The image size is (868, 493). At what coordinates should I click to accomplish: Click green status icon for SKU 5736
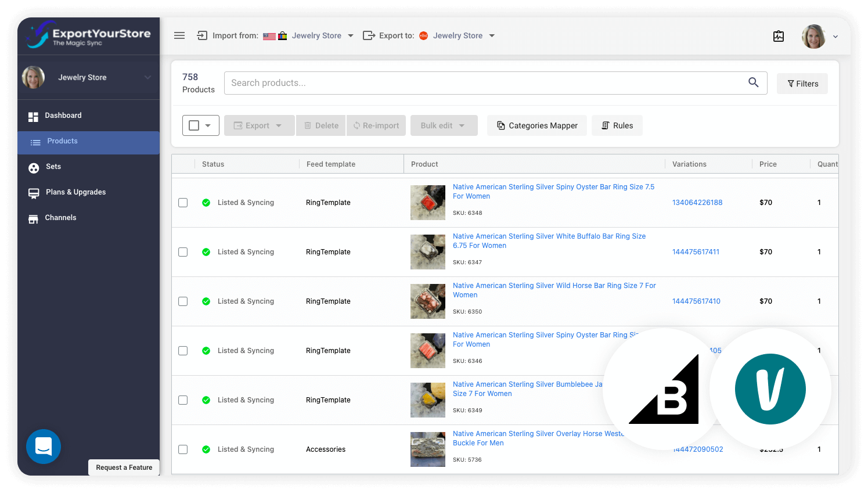pyautogui.click(x=206, y=449)
